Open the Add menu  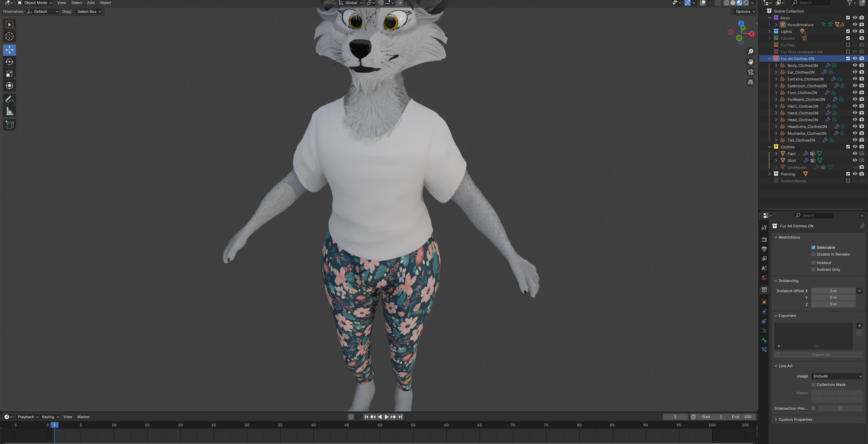pos(91,3)
